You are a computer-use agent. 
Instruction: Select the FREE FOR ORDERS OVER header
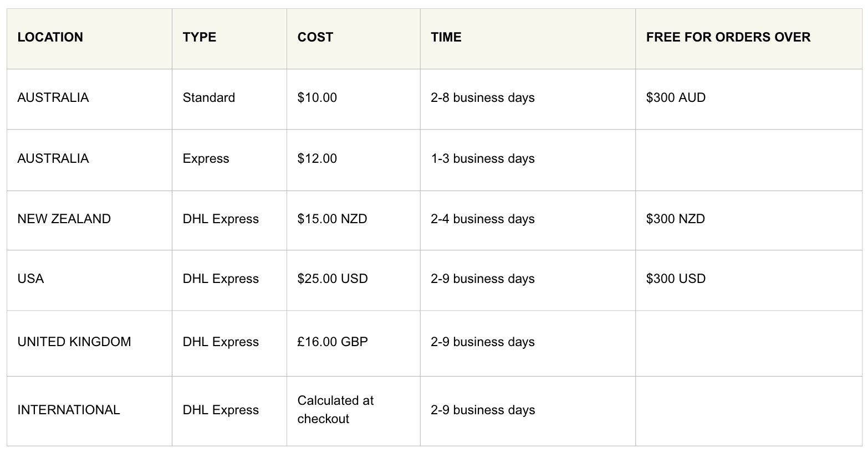click(728, 37)
